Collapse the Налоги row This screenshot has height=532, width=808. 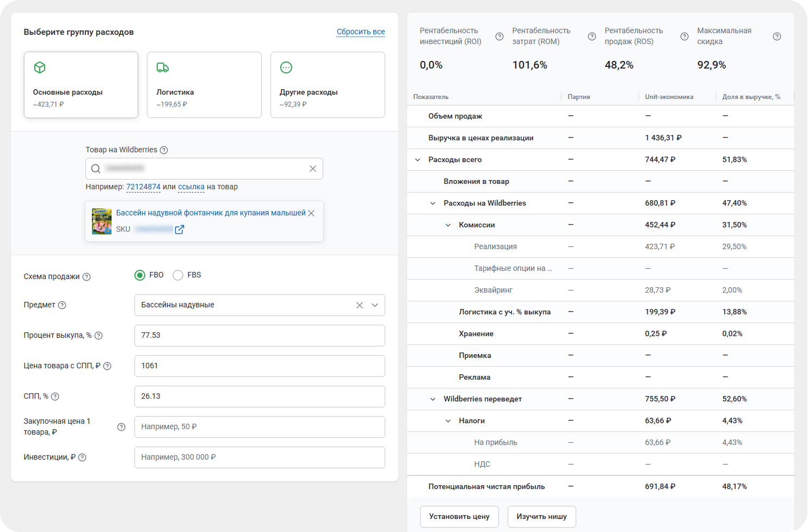click(x=448, y=421)
